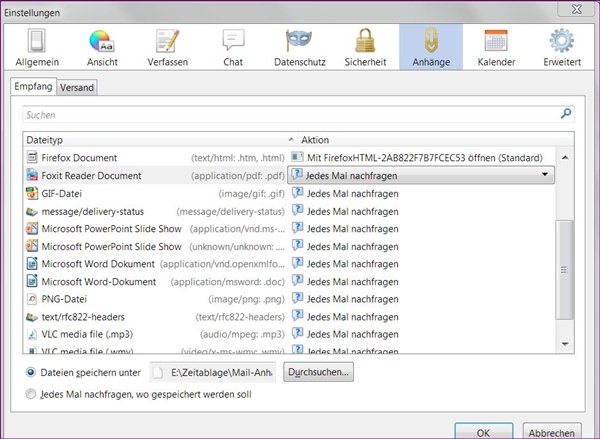600x439 pixels.
Task: Open the Kalender settings section
Action: tap(495, 47)
